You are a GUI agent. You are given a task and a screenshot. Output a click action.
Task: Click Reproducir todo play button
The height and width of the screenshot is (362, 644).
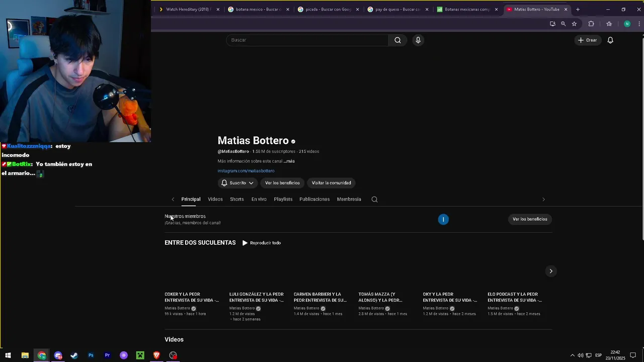(262, 243)
